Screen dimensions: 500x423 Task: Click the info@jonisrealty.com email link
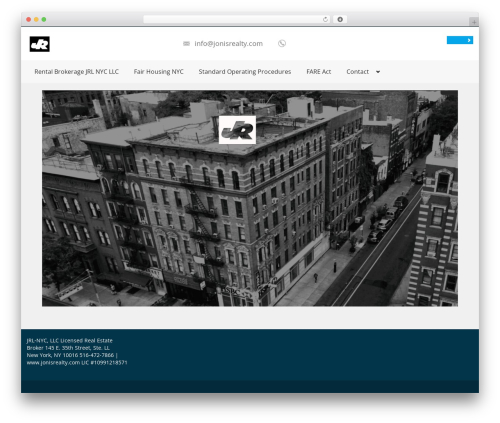point(229,44)
